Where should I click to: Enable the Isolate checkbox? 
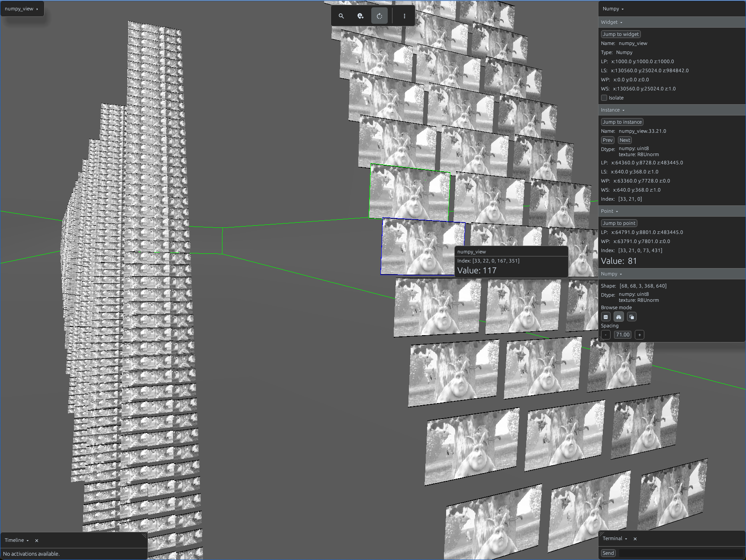(x=604, y=98)
